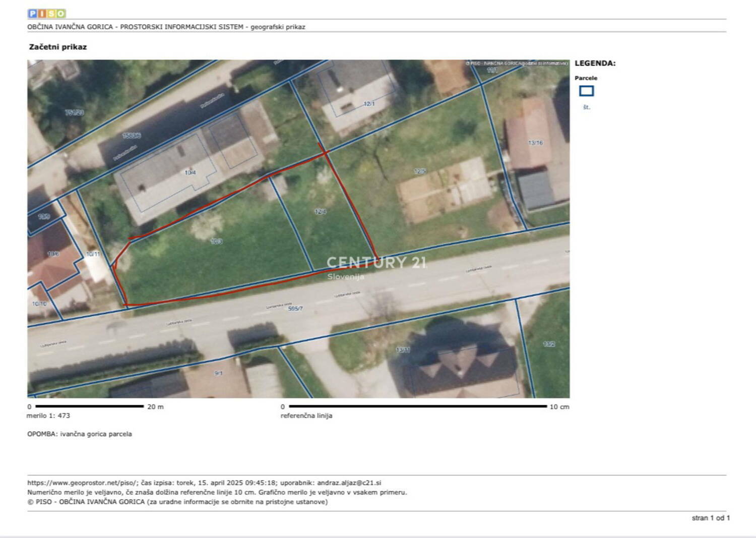Click parcel label 12/4 on the map
The height and width of the screenshot is (538, 756).
tap(321, 212)
